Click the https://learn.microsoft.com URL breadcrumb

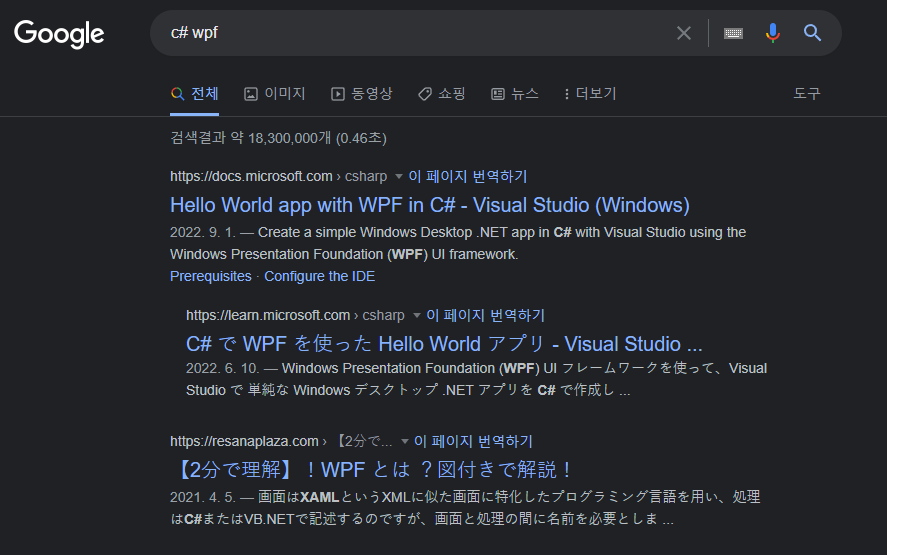point(268,315)
